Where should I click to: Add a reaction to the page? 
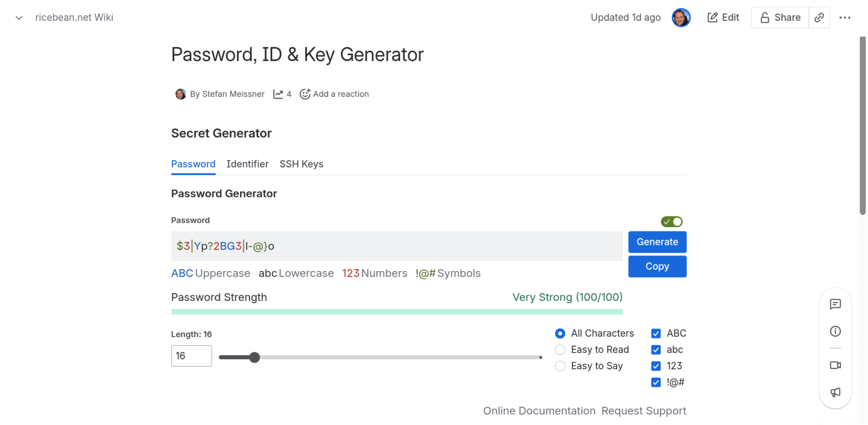tap(334, 94)
